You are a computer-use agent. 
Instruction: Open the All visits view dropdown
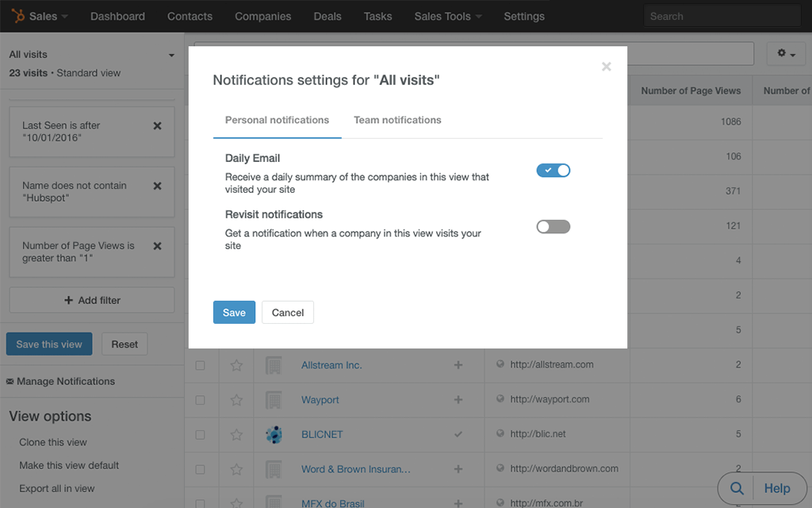[x=171, y=56]
